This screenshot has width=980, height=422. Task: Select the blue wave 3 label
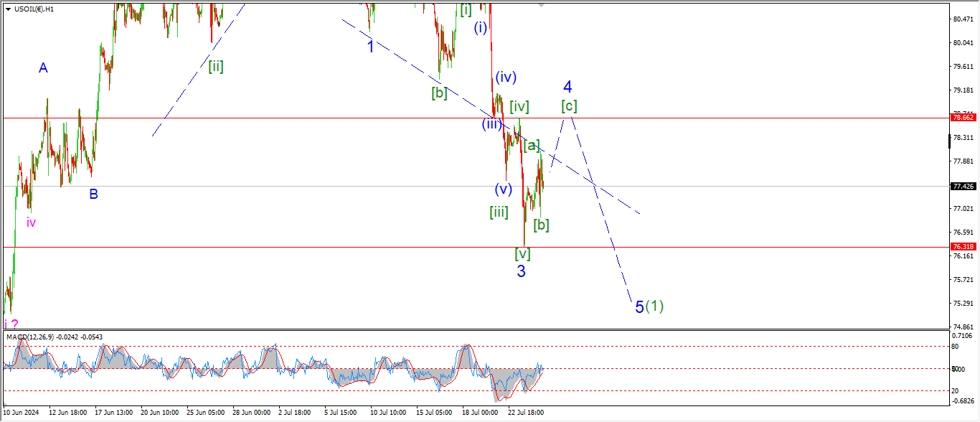pyautogui.click(x=521, y=271)
